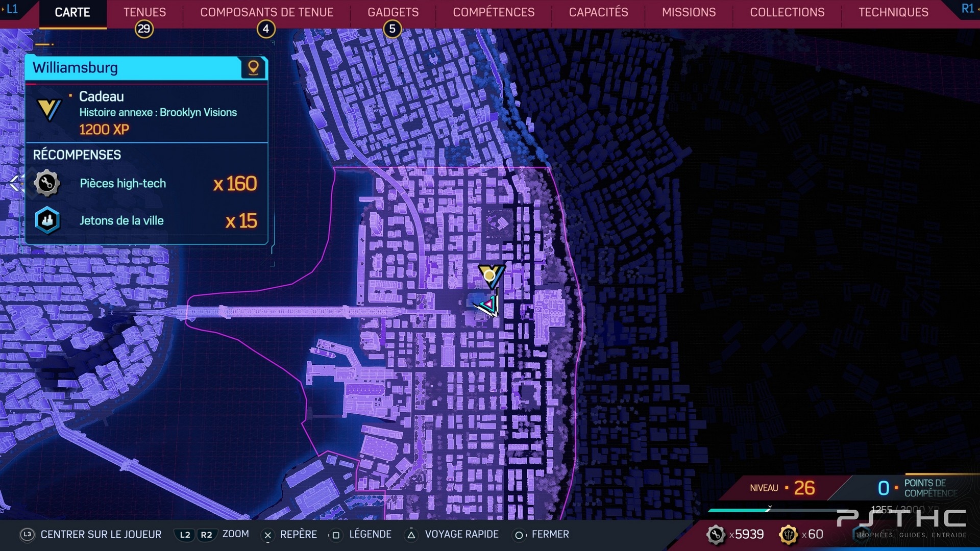Click the x15 reward amount
Screen dimensions: 980x551
click(x=241, y=221)
